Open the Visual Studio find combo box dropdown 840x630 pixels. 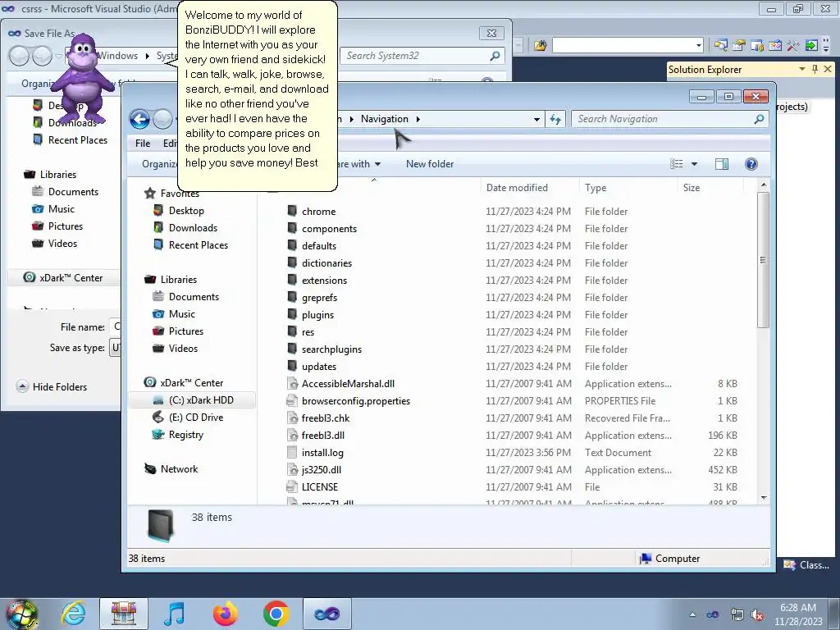(699, 46)
